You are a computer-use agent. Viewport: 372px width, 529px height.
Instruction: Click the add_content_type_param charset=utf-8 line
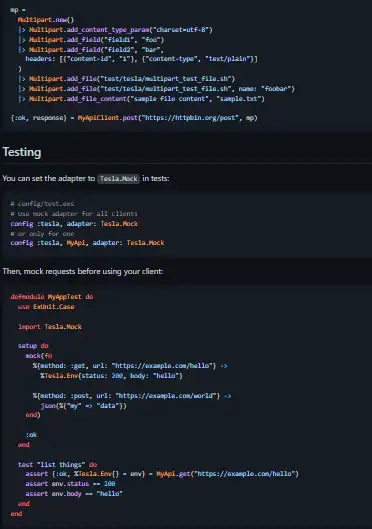(x=115, y=30)
